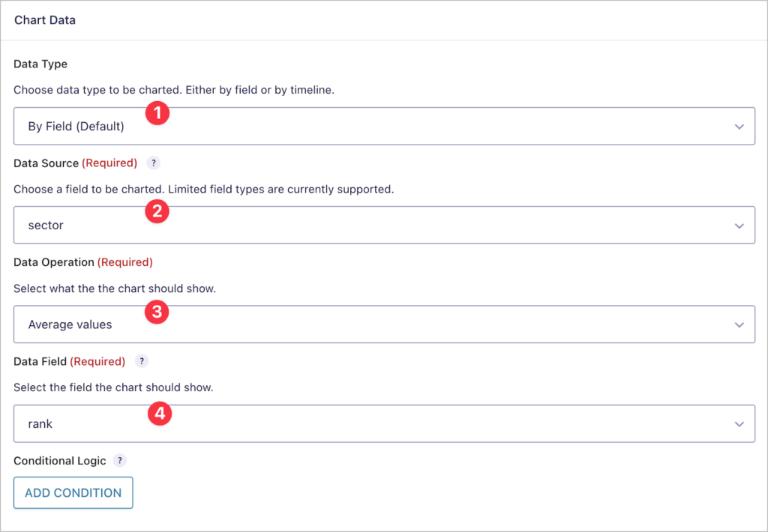Click the Data Operation chevron arrow

tap(738, 324)
